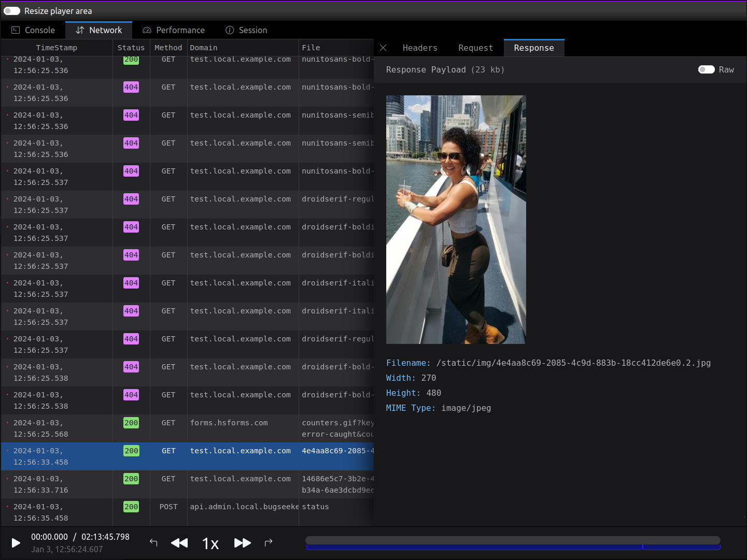Sort by the Status column header

pos(131,48)
